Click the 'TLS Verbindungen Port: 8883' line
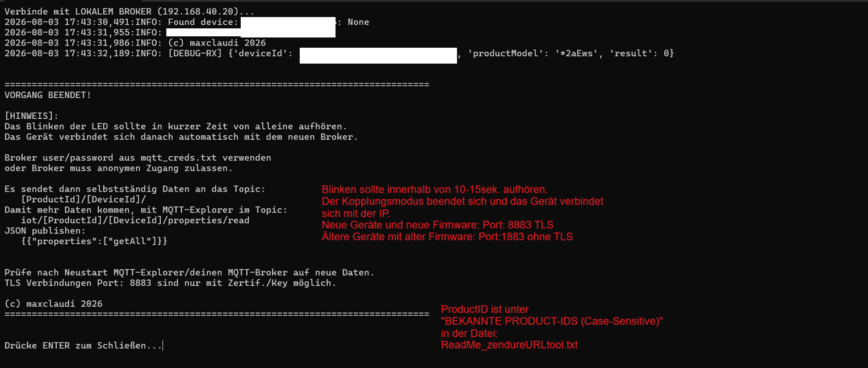This screenshot has width=868, height=368. point(170,283)
